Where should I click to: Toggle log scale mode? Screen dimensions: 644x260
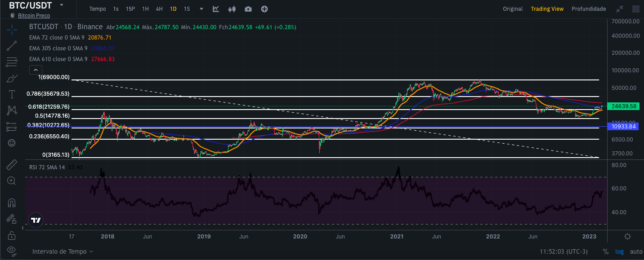click(620, 251)
